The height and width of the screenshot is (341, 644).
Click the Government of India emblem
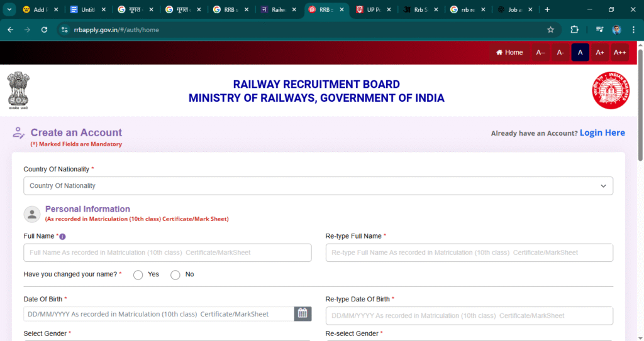pyautogui.click(x=18, y=90)
